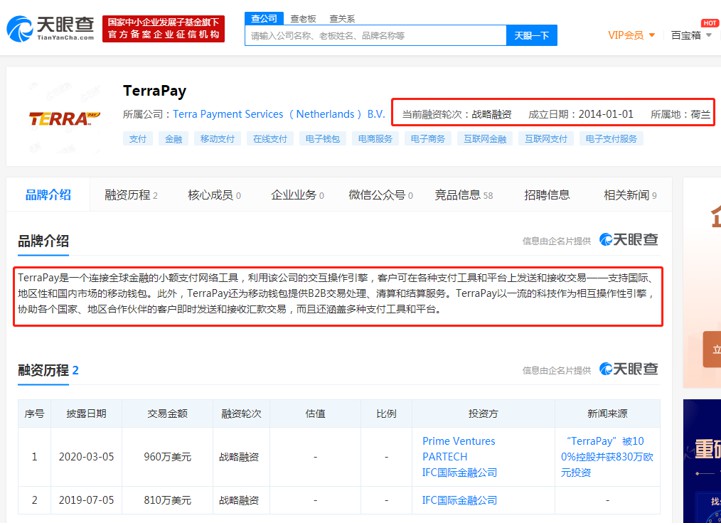This screenshot has height=525, width=721.
Task: Click the 电子商务 tag
Action: [428, 139]
